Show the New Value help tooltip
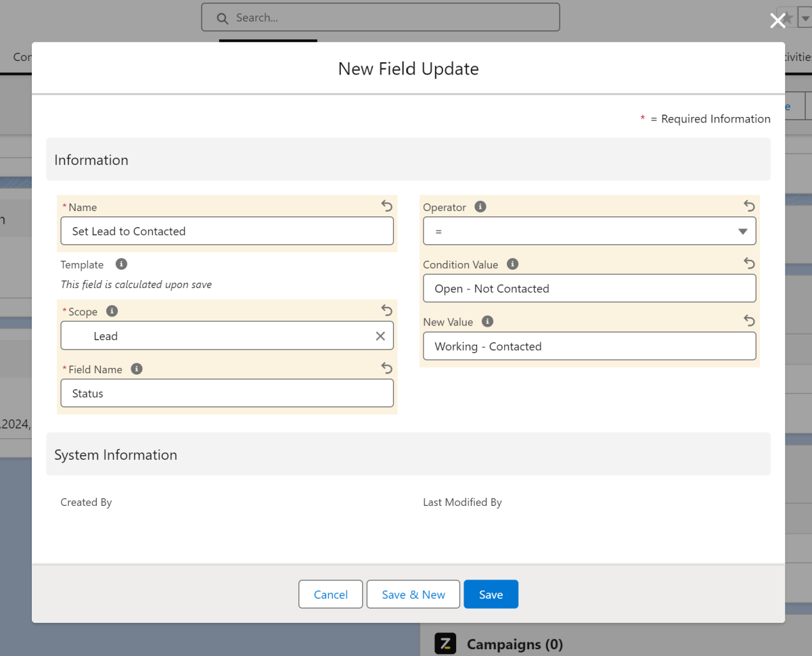Image resolution: width=812 pixels, height=656 pixels. click(x=487, y=322)
